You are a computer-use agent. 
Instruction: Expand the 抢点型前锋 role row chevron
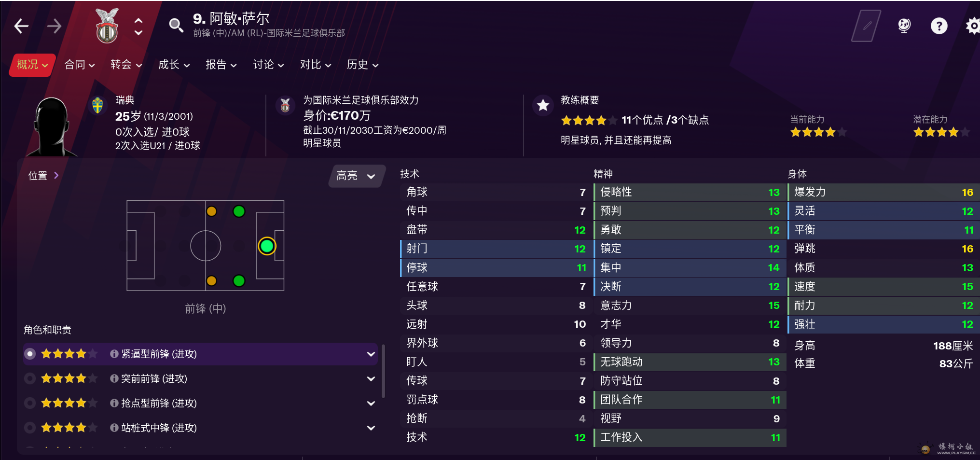371,403
